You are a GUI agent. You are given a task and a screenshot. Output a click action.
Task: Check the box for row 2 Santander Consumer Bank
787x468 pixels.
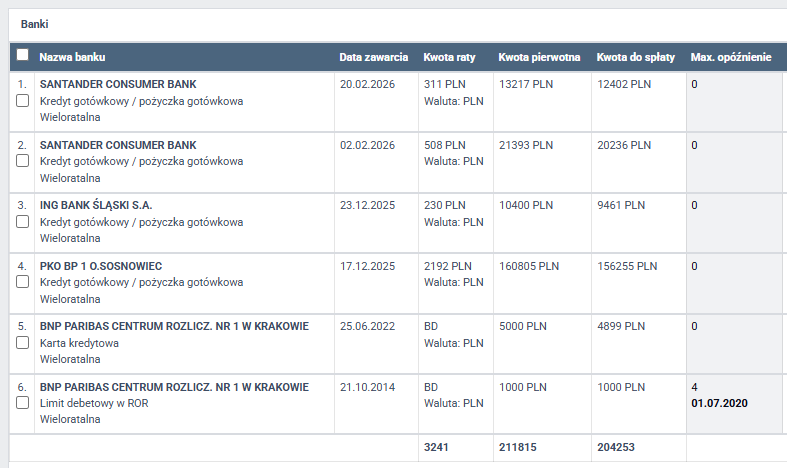click(23, 161)
